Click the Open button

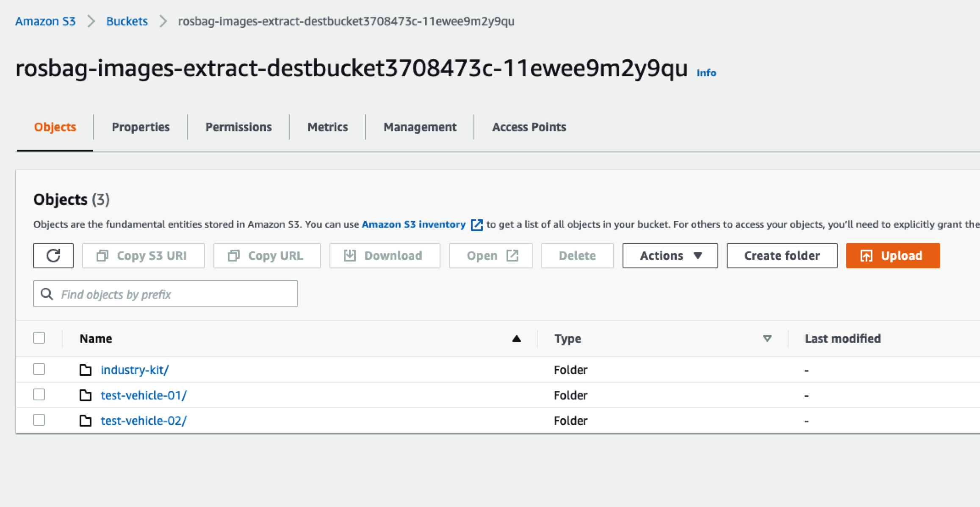pyautogui.click(x=491, y=256)
